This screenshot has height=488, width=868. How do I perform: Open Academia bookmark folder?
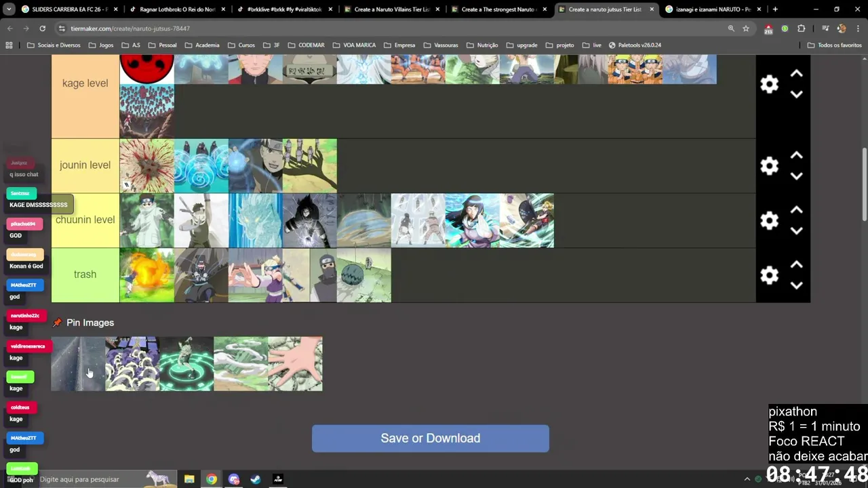point(201,45)
